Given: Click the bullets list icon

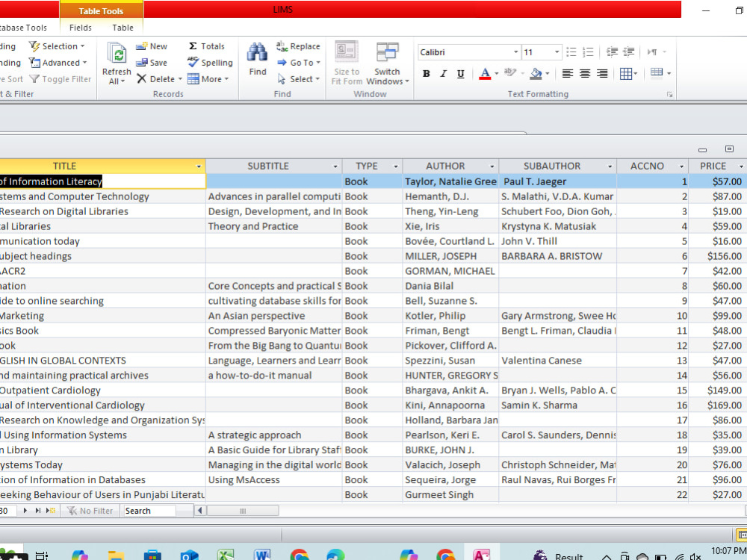Looking at the screenshot, I should click(571, 52).
